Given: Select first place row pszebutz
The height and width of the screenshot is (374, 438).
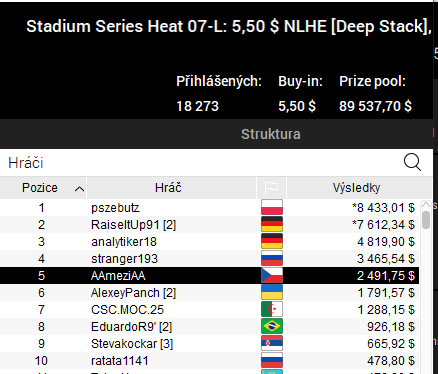Looking at the screenshot, I should [x=209, y=208].
